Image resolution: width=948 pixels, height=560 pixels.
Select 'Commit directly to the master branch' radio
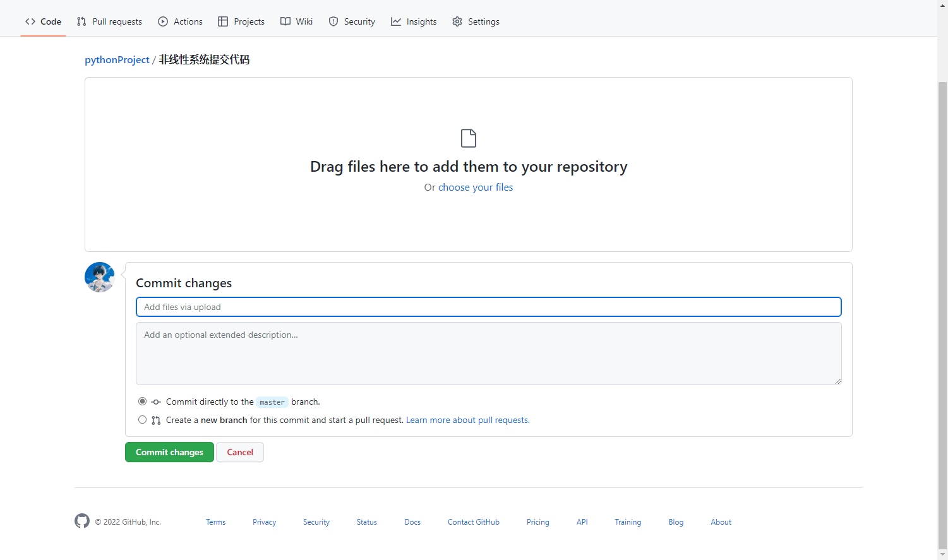click(x=142, y=402)
